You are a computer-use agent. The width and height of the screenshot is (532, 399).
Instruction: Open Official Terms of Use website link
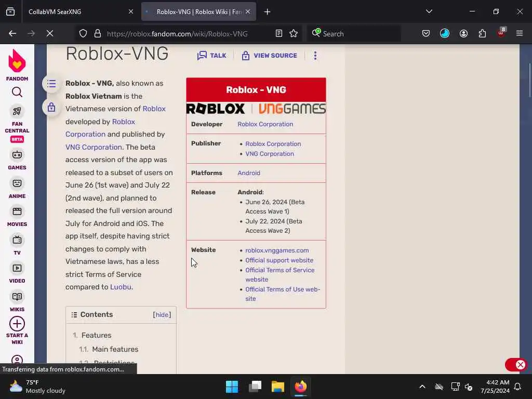[283, 294]
